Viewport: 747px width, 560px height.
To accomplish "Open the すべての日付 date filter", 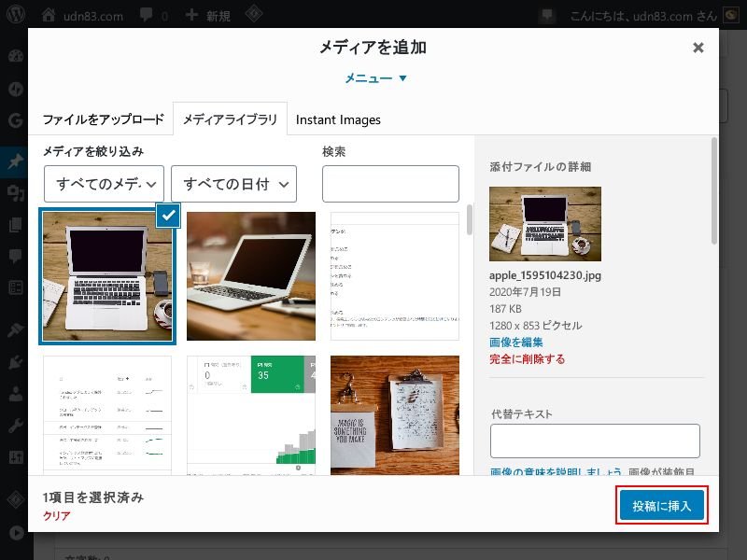I will pos(234,184).
